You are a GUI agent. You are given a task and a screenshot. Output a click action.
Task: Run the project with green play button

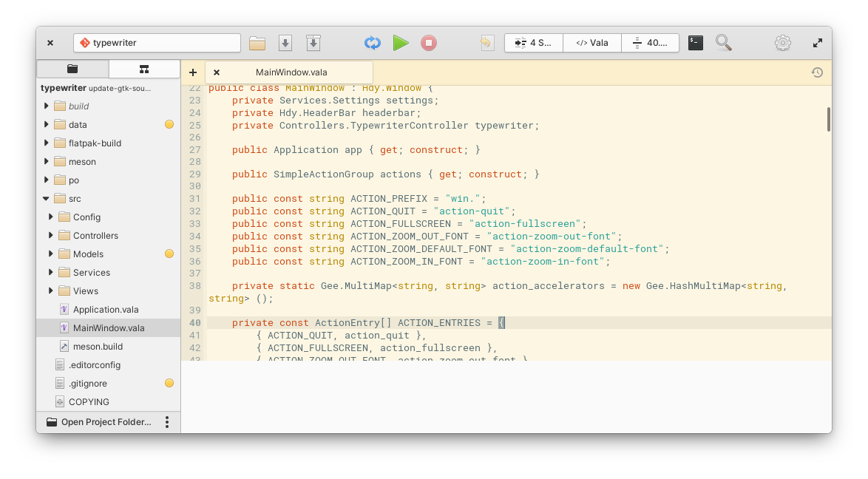[x=401, y=43]
